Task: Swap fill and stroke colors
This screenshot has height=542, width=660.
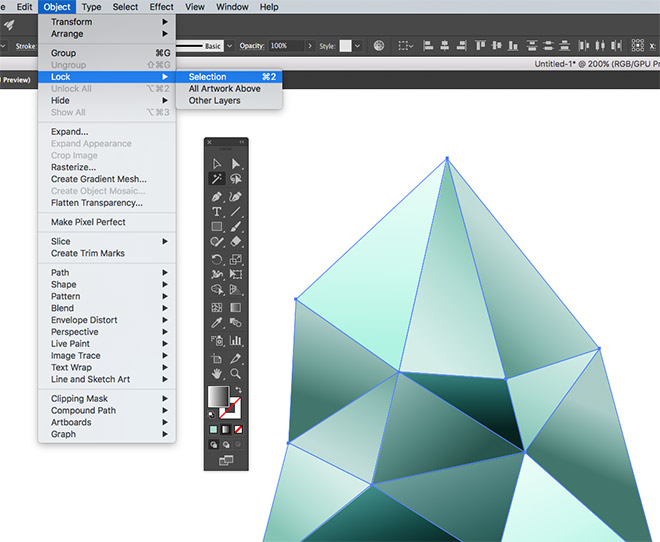Action: [x=236, y=389]
